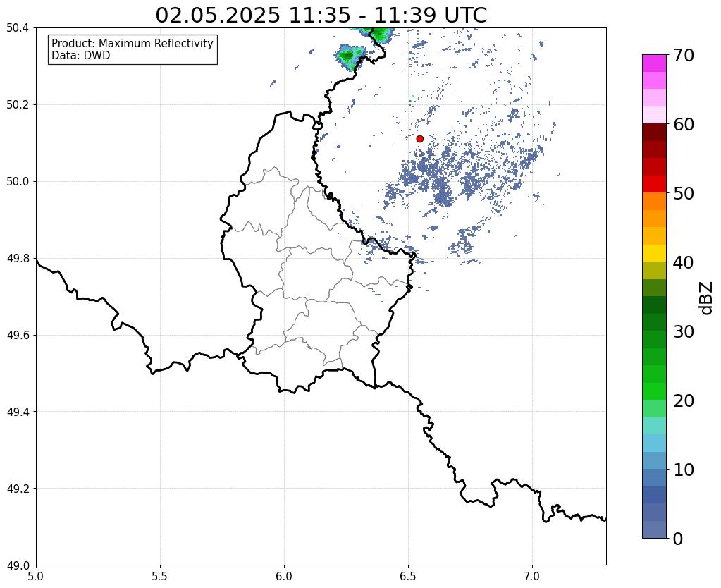Click latitude axis label 49.8
721x588 pixels.
[18, 259]
